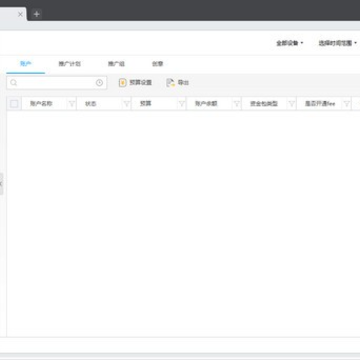Open a new browser tab
The height and width of the screenshot is (360, 360).
coord(37,14)
